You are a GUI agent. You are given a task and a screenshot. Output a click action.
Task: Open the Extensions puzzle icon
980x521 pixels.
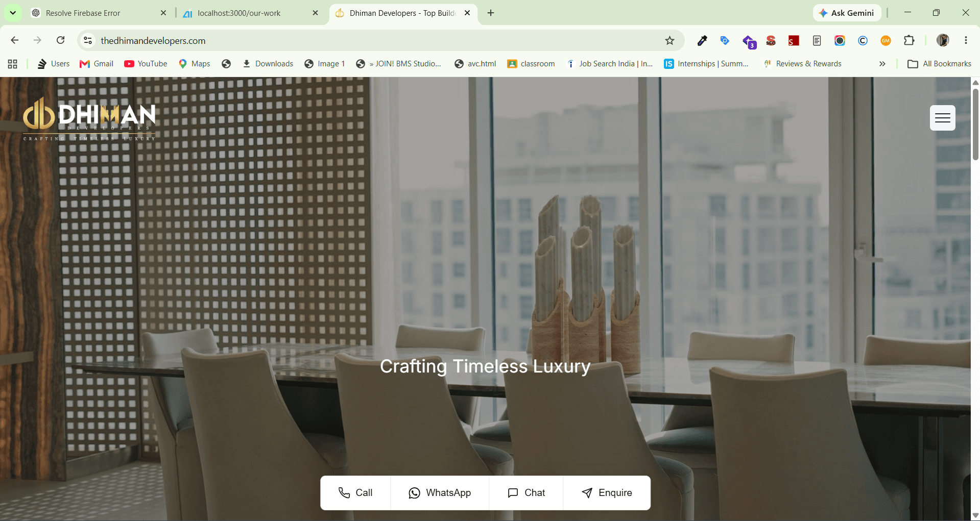(x=909, y=40)
